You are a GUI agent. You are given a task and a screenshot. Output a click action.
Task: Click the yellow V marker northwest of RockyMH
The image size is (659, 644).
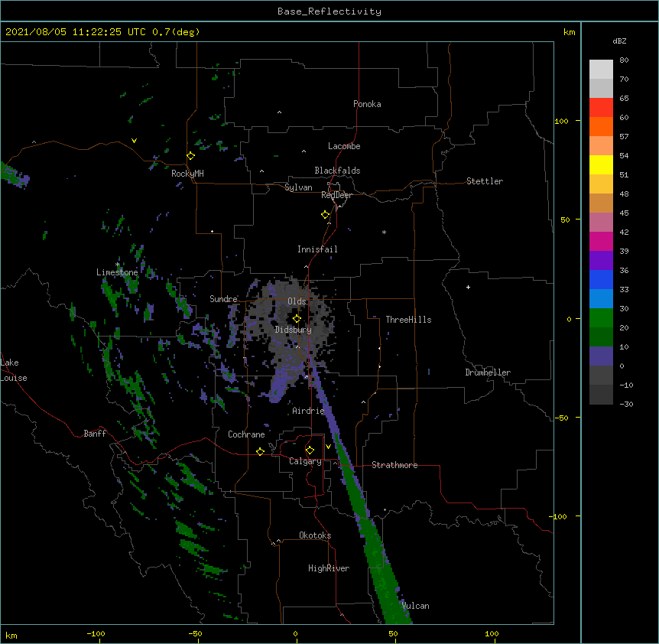(x=134, y=141)
